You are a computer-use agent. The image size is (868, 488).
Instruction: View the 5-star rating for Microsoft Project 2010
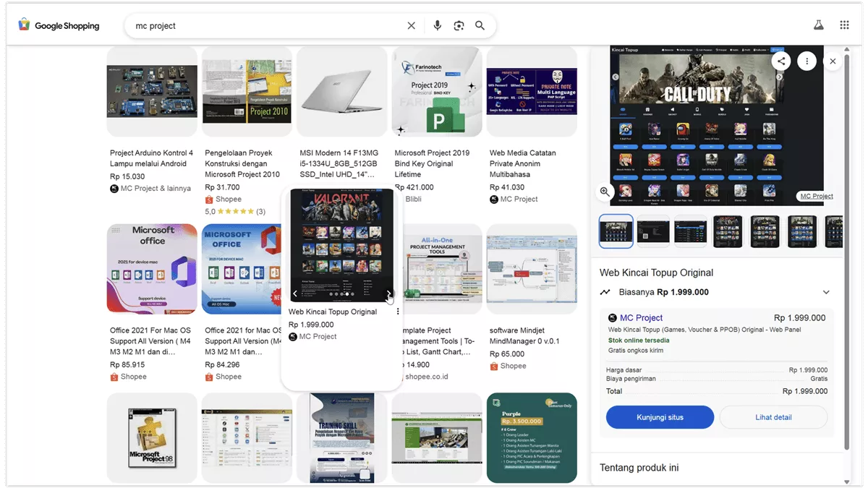coord(237,210)
